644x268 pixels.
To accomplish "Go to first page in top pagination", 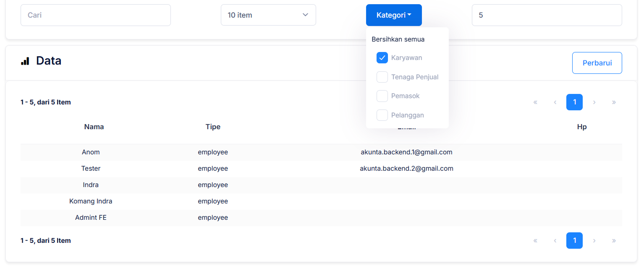I will click(x=535, y=102).
